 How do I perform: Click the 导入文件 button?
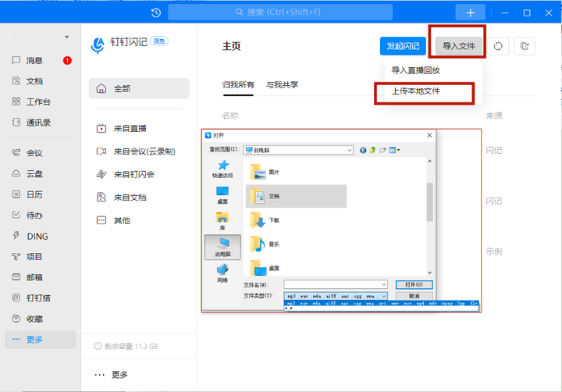tap(459, 46)
